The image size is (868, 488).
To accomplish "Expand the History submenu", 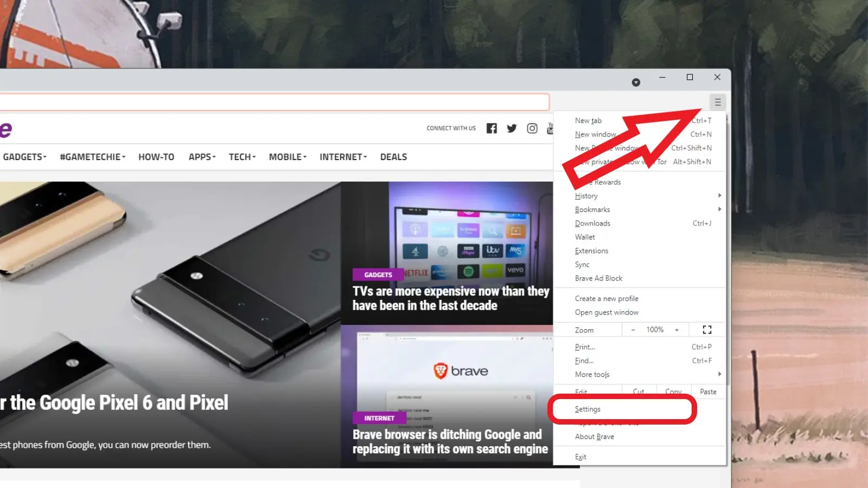I will point(640,196).
